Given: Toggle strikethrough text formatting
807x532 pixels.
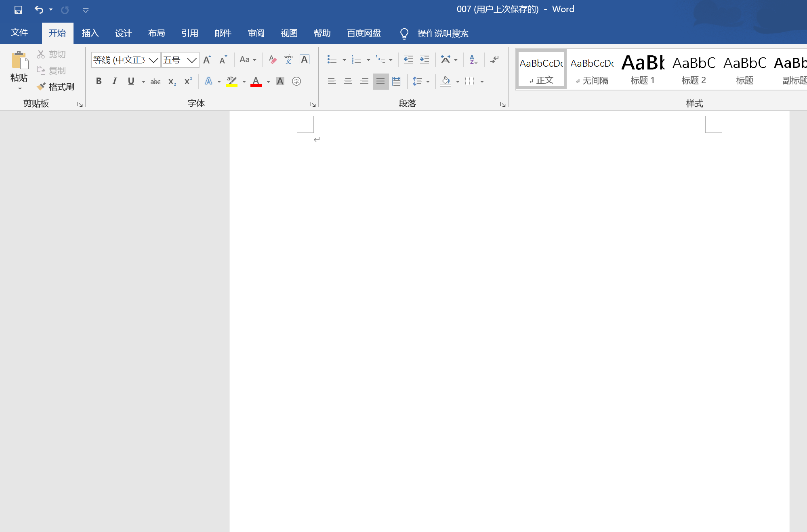Looking at the screenshot, I should (156, 81).
